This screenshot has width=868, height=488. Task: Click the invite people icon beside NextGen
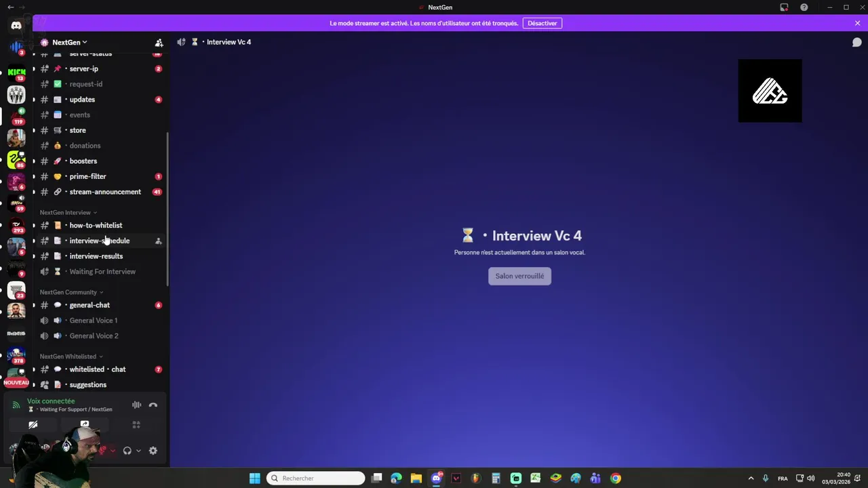tap(159, 42)
